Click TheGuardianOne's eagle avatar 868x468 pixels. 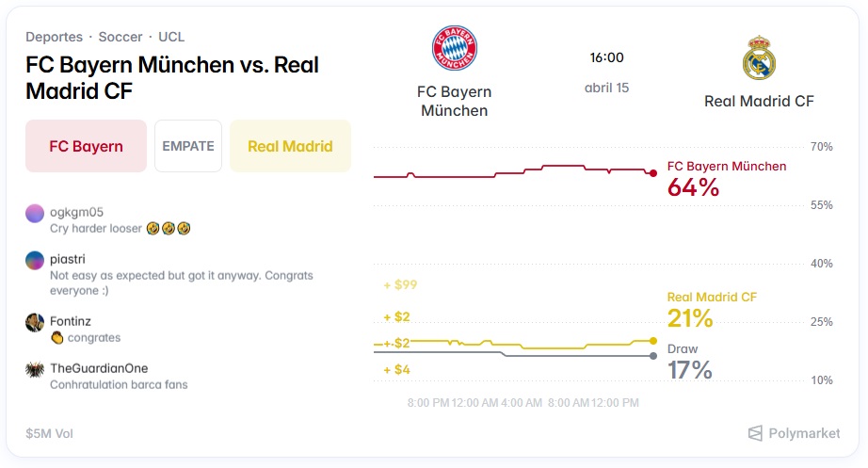click(x=35, y=369)
